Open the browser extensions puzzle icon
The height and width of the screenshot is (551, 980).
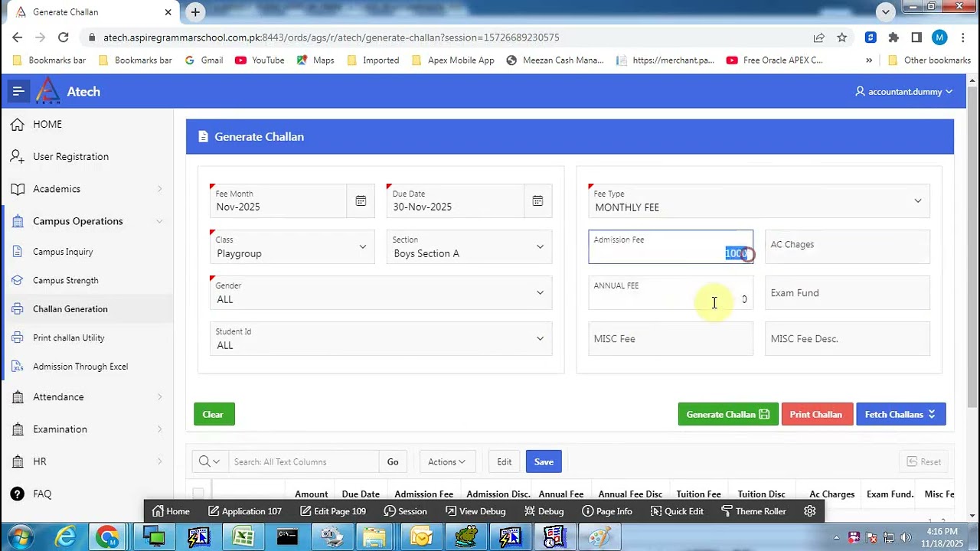tap(893, 37)
